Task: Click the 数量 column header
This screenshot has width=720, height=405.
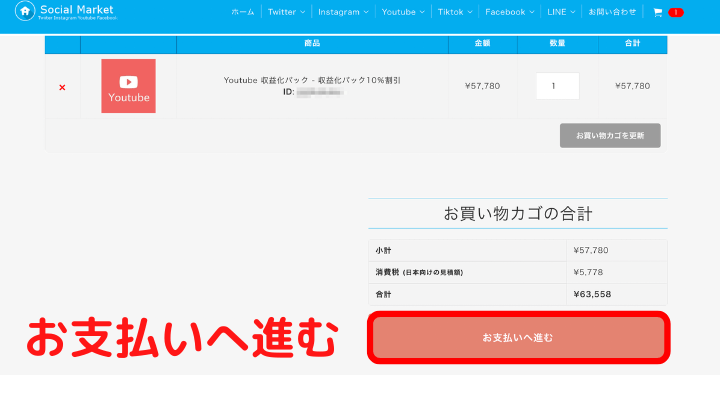Action: point(557,43)
